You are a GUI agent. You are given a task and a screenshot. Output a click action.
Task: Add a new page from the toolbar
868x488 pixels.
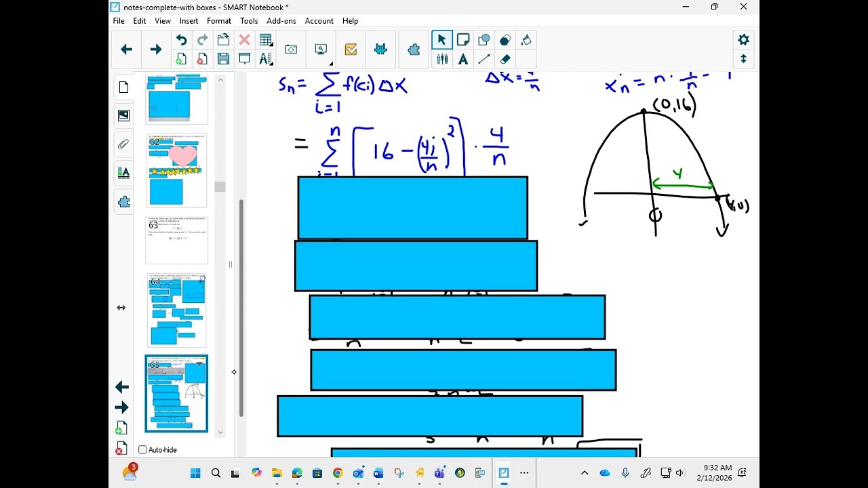coord(181,59)
